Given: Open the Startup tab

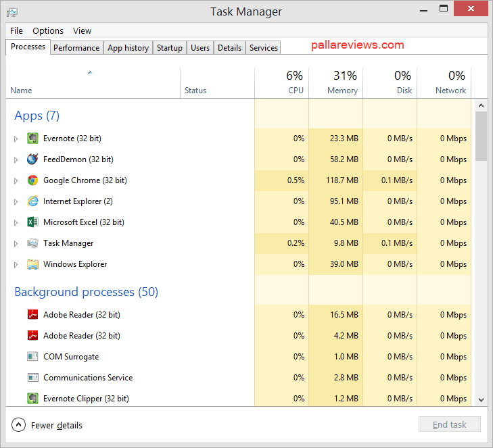Looking at the screenshot, I should (169, 48).
